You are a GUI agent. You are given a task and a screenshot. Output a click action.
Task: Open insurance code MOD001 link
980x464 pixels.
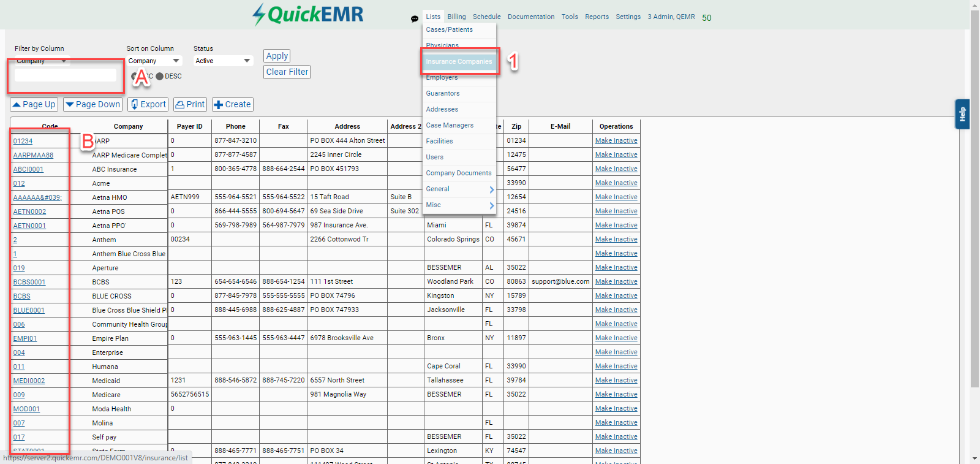(26, 409)
